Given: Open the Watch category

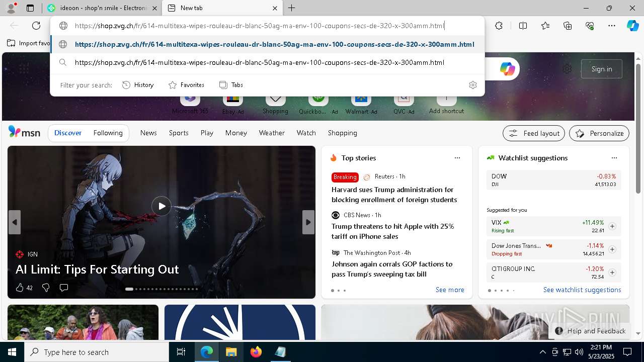Looking at the screenshot, I should (306, 133).
